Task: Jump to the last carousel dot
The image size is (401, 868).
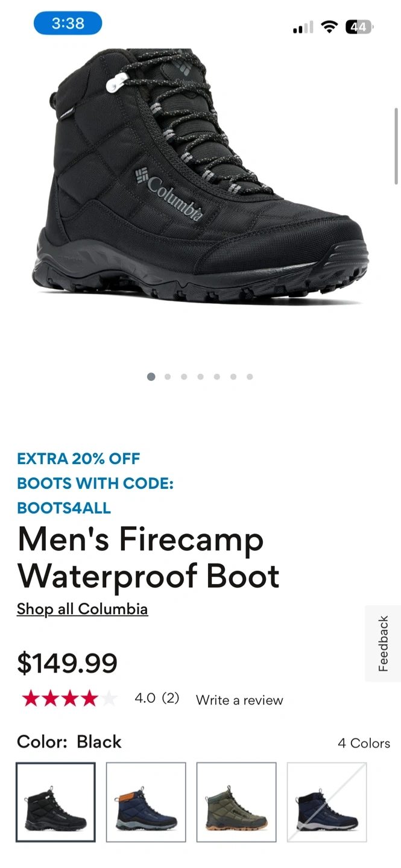Action: tap(250, 377)
